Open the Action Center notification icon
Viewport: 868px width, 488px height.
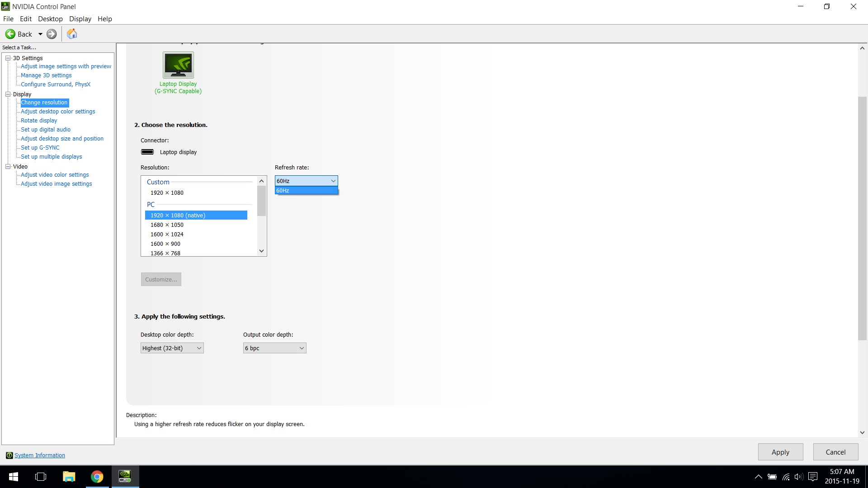tap(813, 477)
